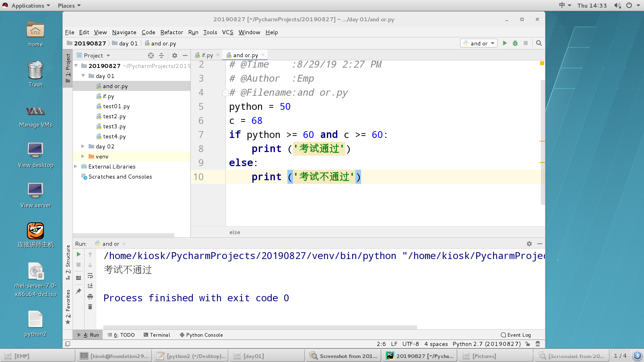Screen dimensions: 644x362
Task: Open the Refactor menu
Action: point(172,32)
